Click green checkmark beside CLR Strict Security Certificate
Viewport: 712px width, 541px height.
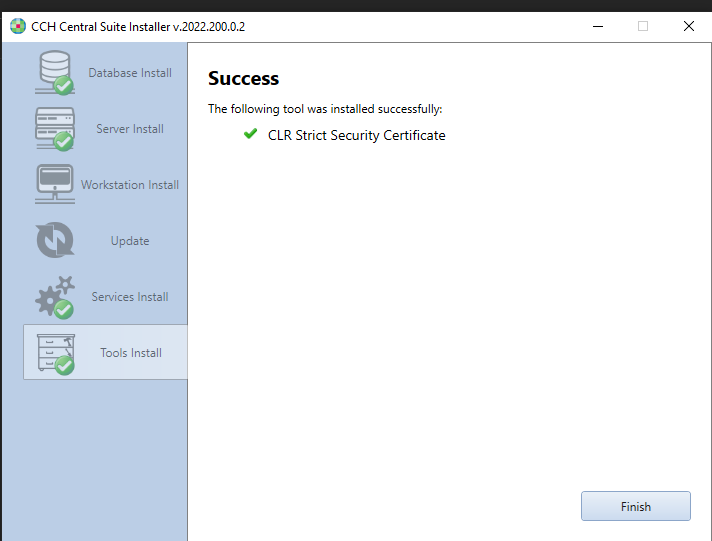(250, 134)
